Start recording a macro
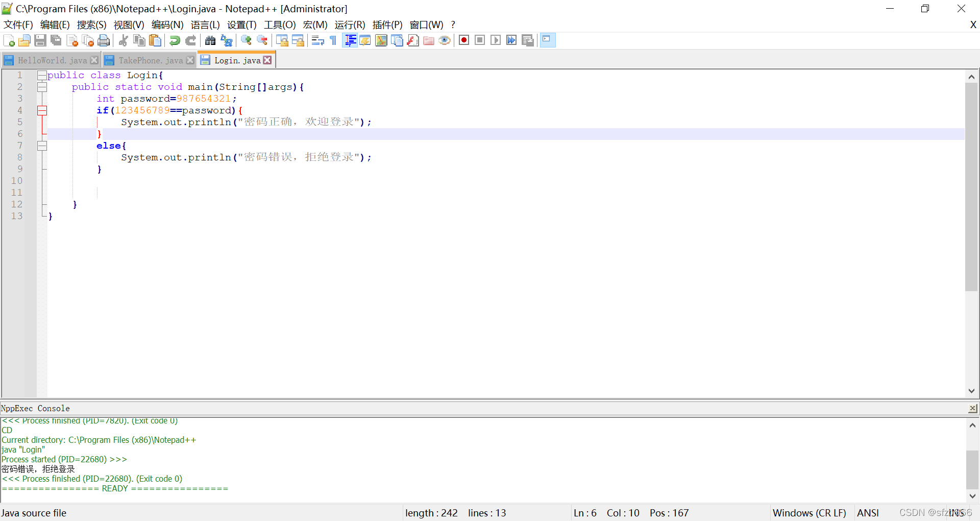980x521 pixels. click(464, 40)
